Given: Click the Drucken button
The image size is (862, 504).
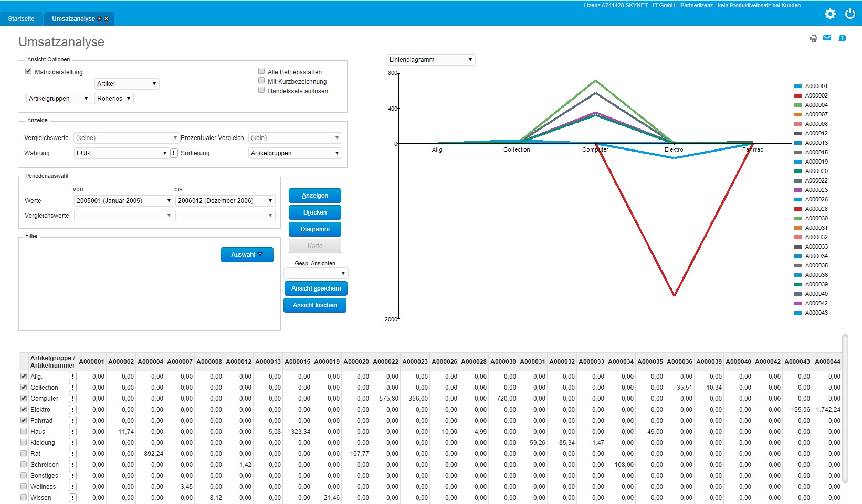Looking at the screenshot, I should pos(315,212).
